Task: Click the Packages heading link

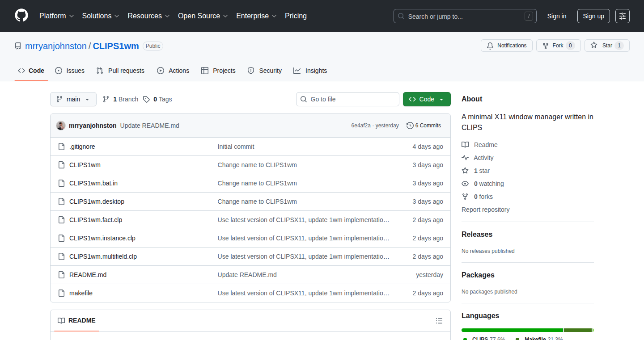Action: 478,275
